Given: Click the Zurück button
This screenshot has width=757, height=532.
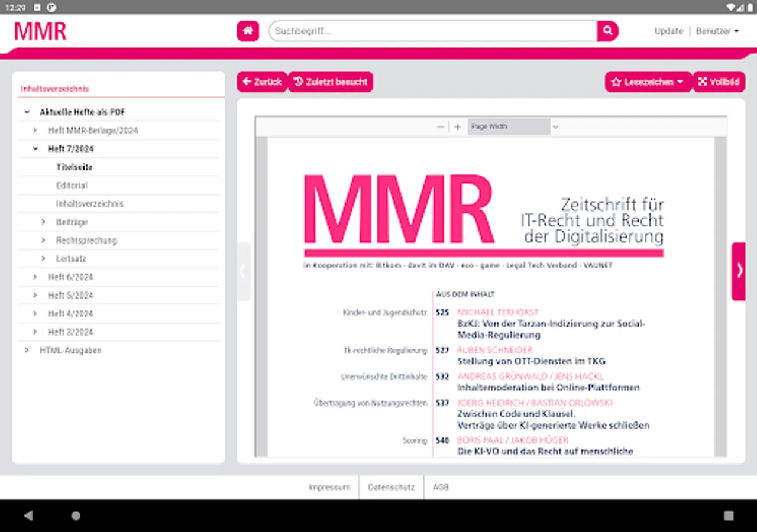Looking at the screenshot, I should tap(261, 82).
